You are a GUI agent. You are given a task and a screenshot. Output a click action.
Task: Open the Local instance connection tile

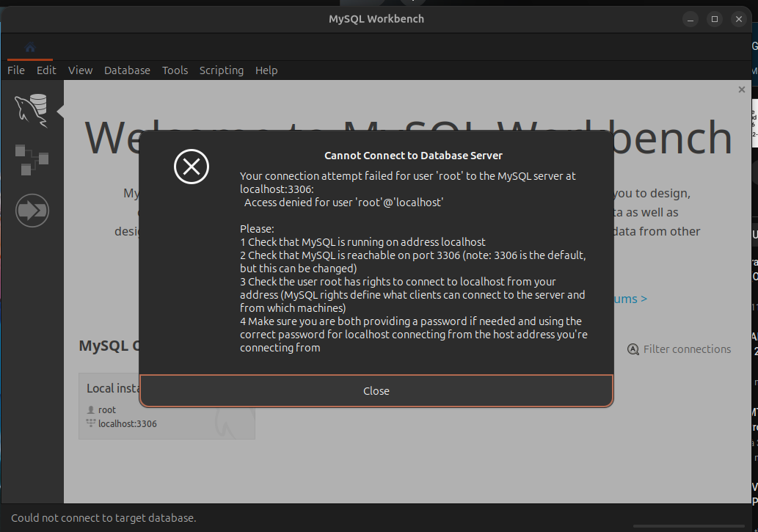(167, 407)
